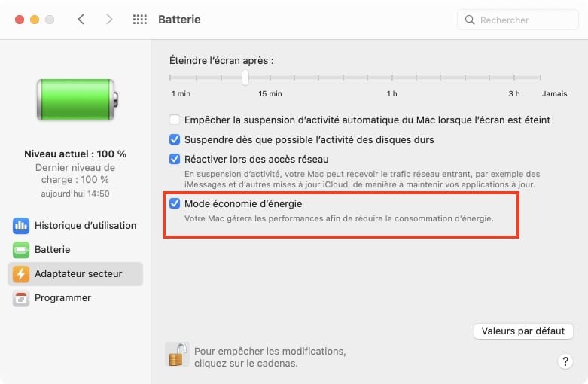Disable Mode économie d'énergie checkbox

[175, 203]
